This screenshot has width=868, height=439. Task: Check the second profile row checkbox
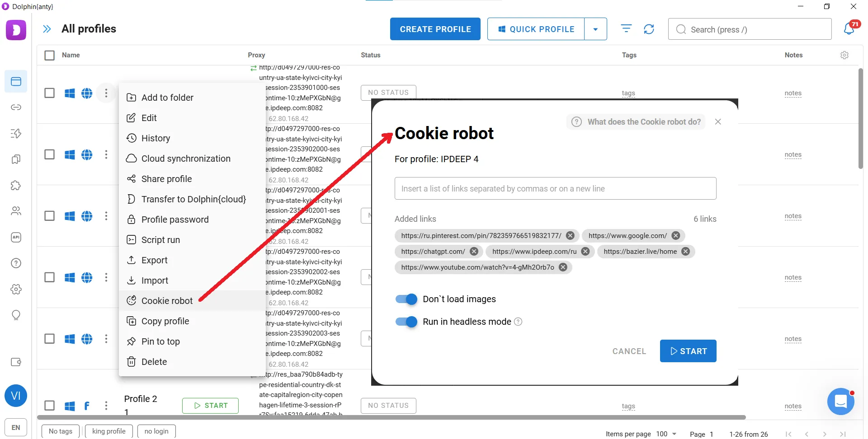[x=50, y=154]
